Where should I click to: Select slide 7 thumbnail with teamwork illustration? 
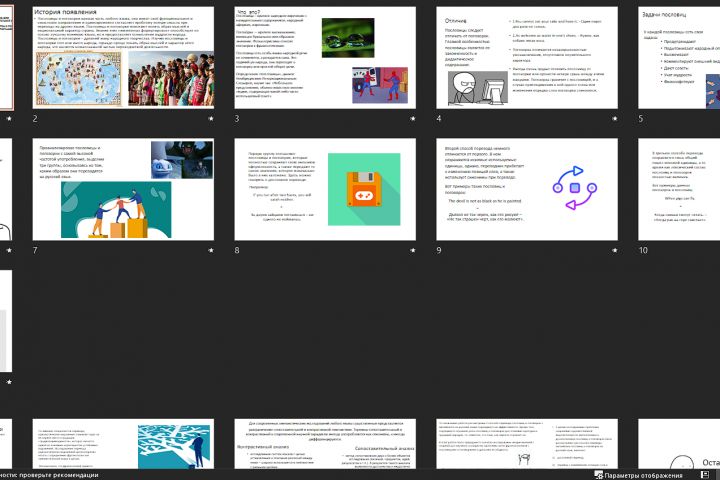123,189
